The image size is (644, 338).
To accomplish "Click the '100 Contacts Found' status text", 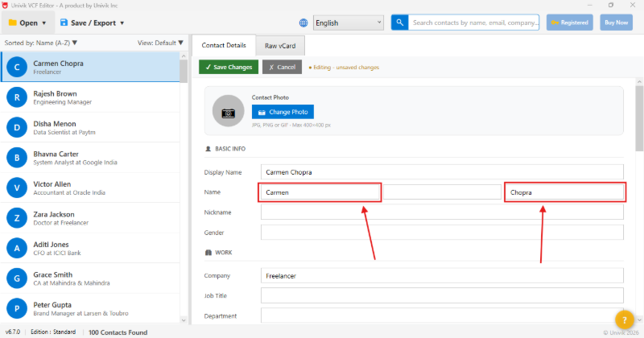I will click(118, 332).
